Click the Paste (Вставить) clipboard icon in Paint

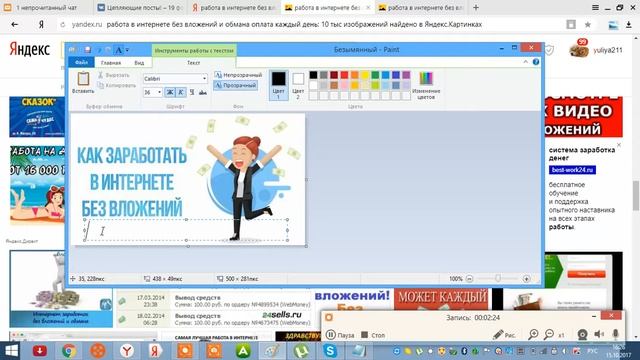point(83,79)
